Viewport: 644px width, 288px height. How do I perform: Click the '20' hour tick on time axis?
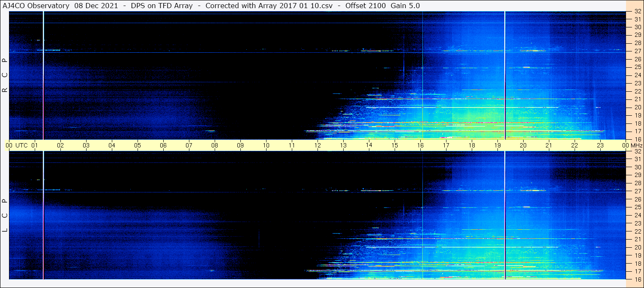click(523, 145)
